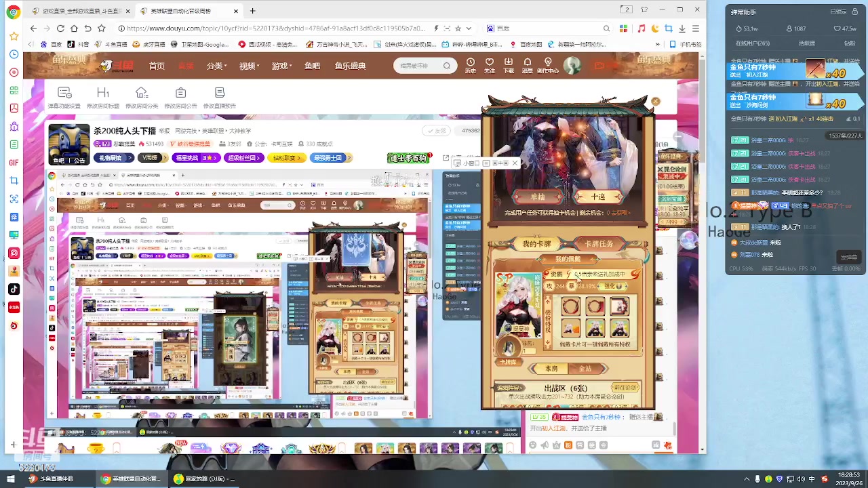Expand the 分类 navigation dropdown
Screen dimensions: 868x488
(x=216, y=66)
